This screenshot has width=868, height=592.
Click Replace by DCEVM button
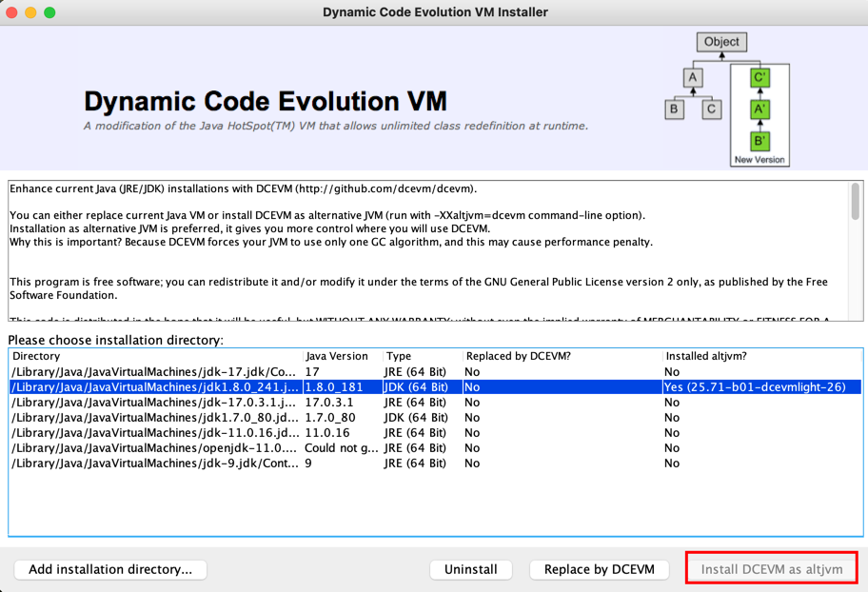click(600, 569)
